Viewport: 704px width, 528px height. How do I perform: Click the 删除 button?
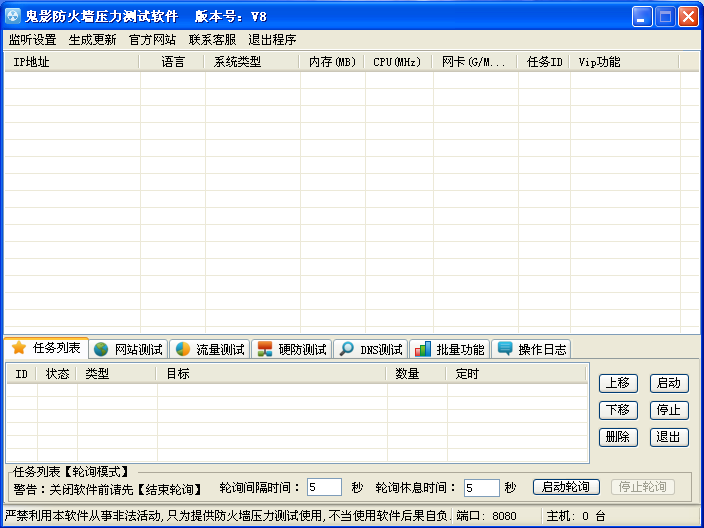click(x=618, y=437)
